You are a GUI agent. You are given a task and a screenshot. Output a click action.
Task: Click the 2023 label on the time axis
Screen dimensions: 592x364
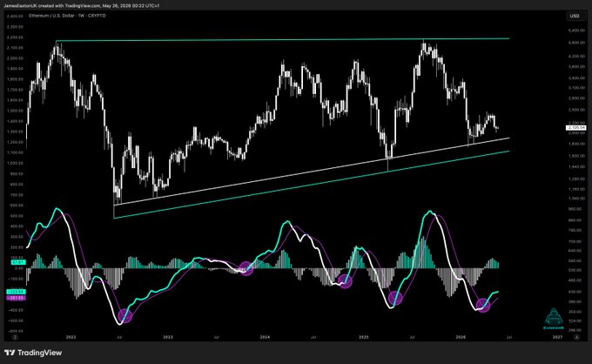tap(168, 337)
